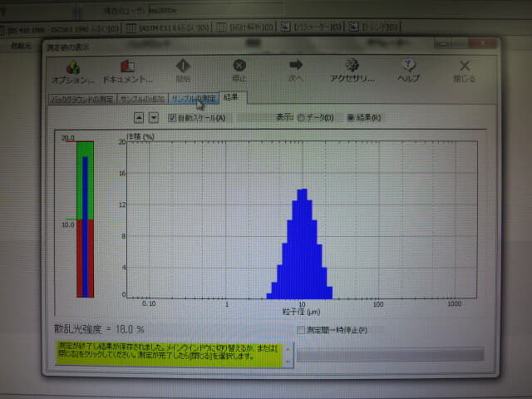Switch to the バックグラウンドの測定 tab
This screenshot has height=399, width=532.
click(x=81, y=99)
